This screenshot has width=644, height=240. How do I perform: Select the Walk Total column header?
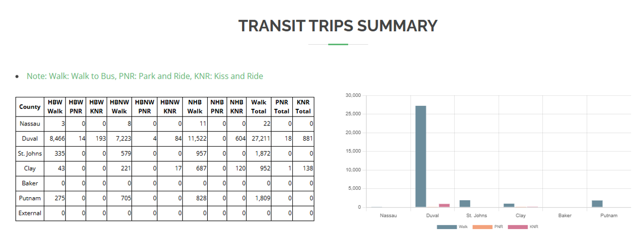point(259,106)
